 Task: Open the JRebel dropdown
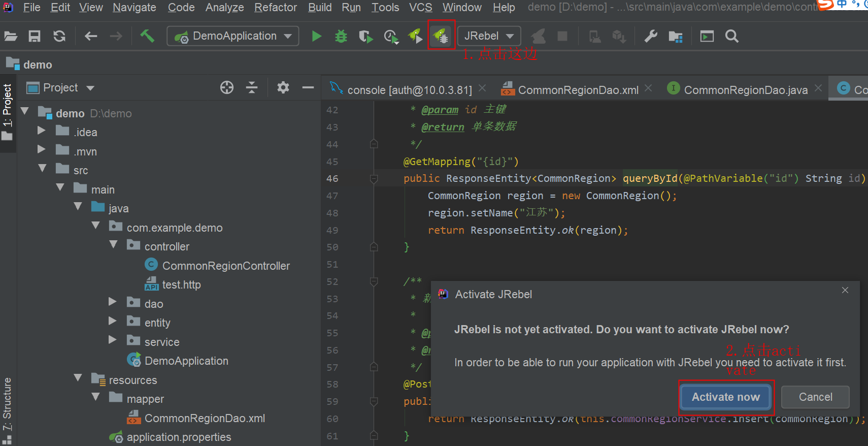[x=489, y=36]
